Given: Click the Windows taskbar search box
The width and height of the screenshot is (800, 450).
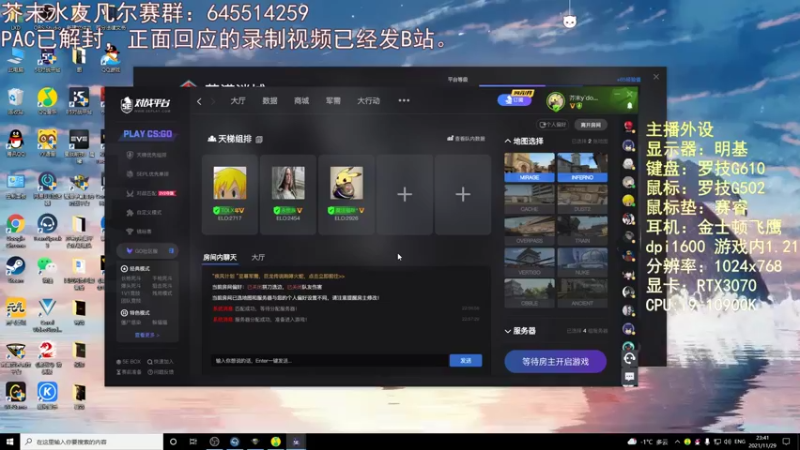Looking at the screenshot, I should tap(91, 442).
